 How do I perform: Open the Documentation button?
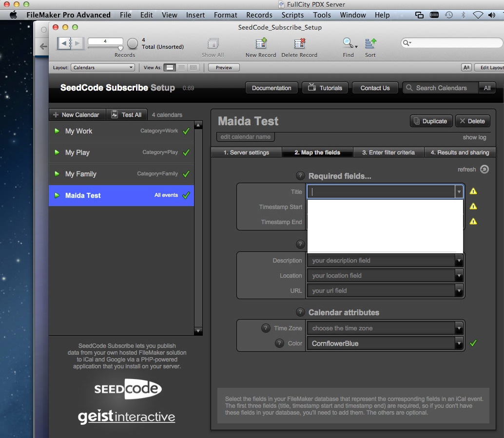(x=271, y=88)
